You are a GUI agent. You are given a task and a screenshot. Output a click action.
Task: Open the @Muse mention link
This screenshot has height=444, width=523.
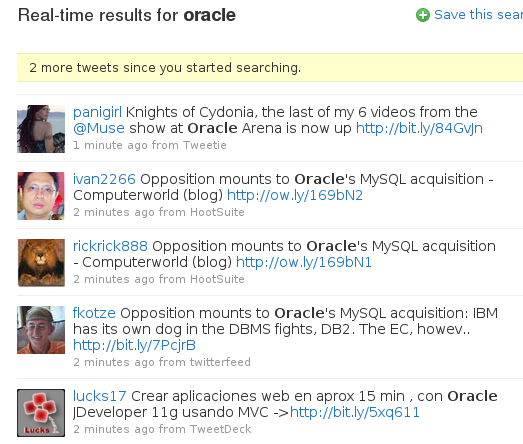coord(99,128)
